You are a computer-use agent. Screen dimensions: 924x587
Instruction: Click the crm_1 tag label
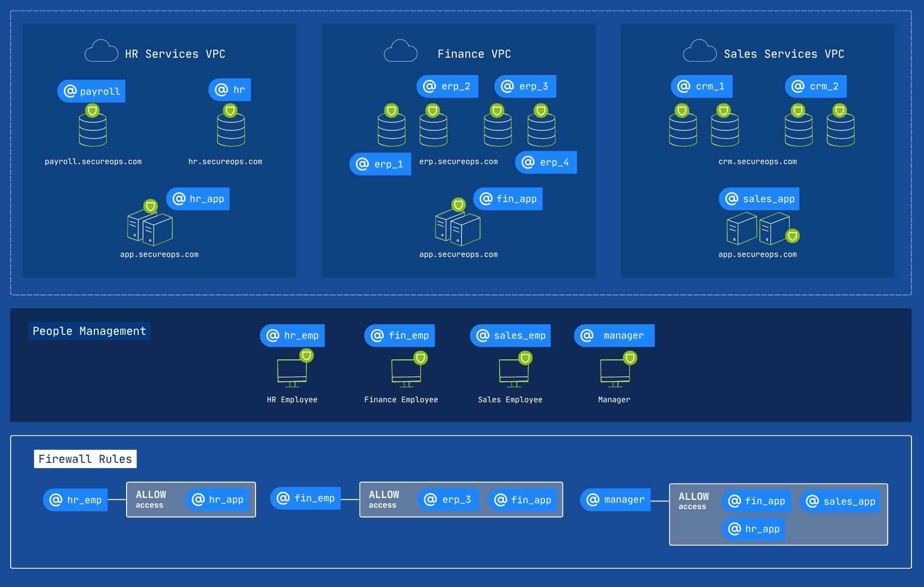point(702,87)
